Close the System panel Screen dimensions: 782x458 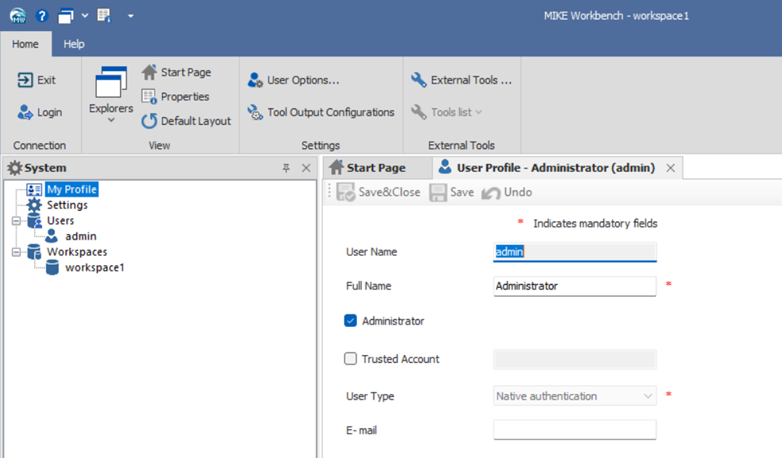pyautogui.click(x=306, y=168)
